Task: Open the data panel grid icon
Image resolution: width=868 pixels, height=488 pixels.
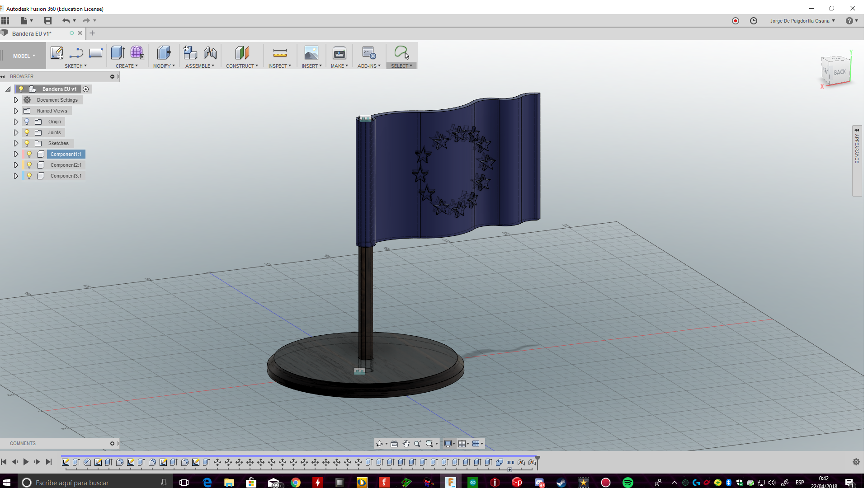Action: 5,20
